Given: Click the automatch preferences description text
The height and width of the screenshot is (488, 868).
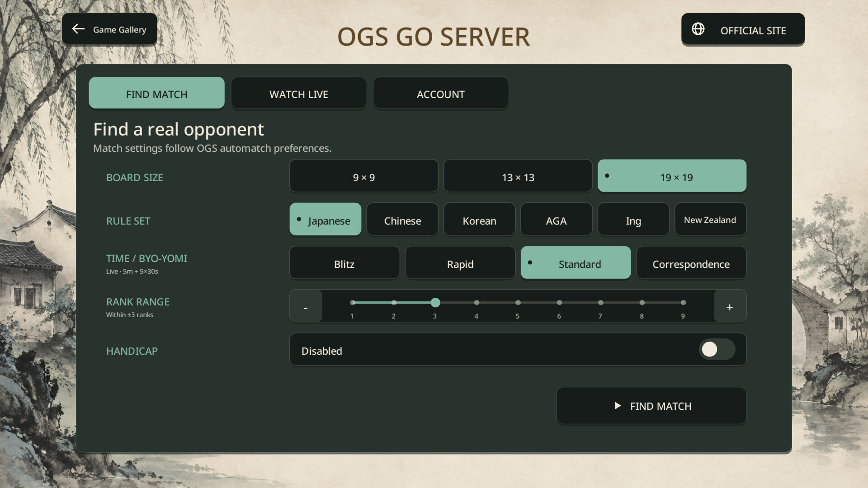Looking at the screenshot, I should tap(212, 148).
